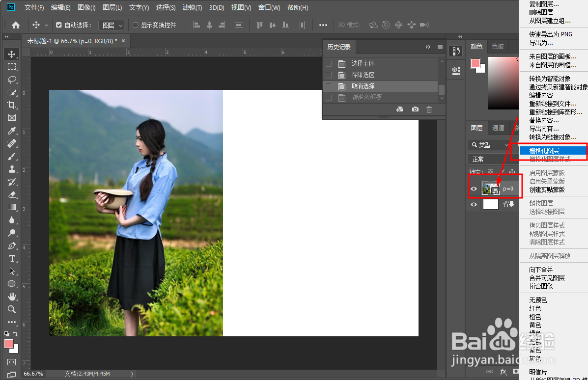Image resolution: width=588 pixels, height=380 pixels.
Task: Switch to the 通道 tab
Action: coord(498,127)
